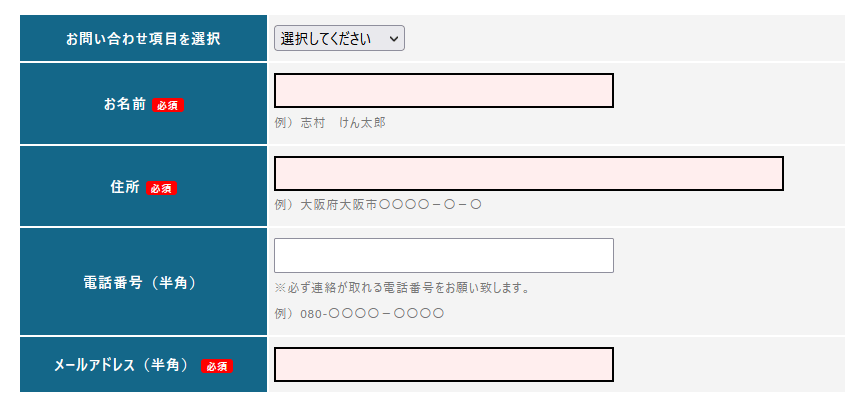The width and height of the screenshot is (860, 405).
Task: Click the お名前 label text
Action: [125, 104]
